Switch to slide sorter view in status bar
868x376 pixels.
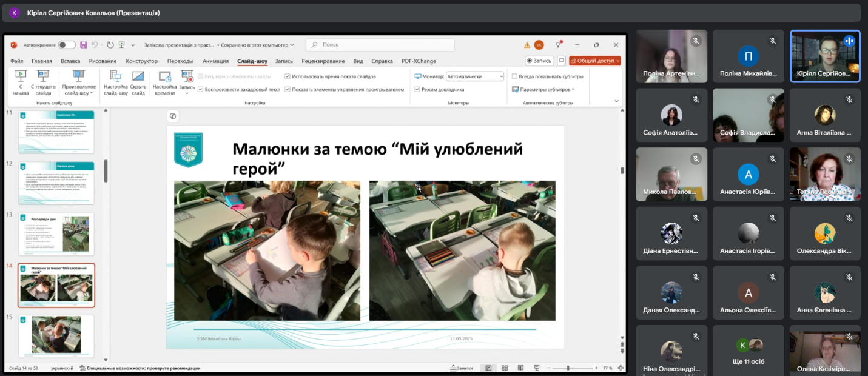click(x=504, y=368)
